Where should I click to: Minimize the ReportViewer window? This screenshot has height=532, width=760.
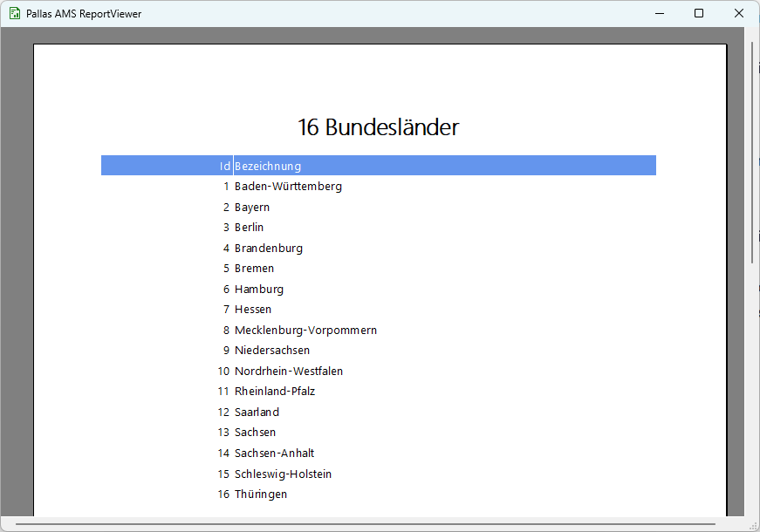pyautogui.click(x=659, y=13)
